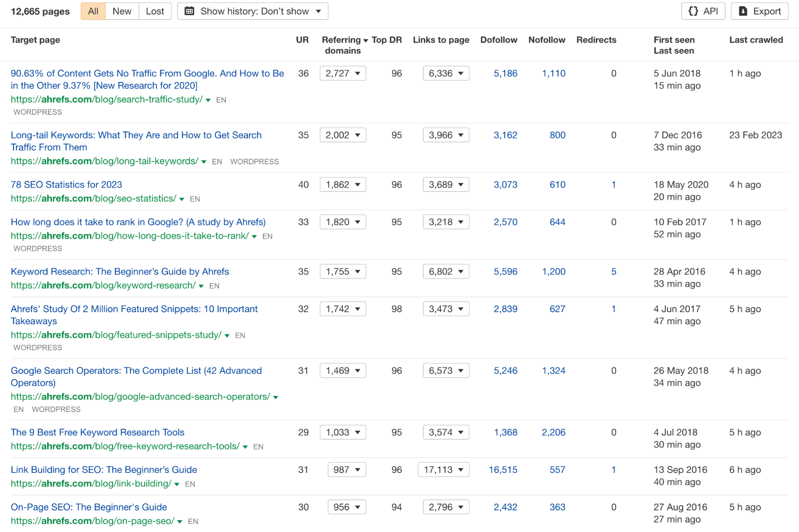Click the redirects value 5 for Keyword Research guide
The height and width of the screenshot is (532, 799).
(614, 271)
